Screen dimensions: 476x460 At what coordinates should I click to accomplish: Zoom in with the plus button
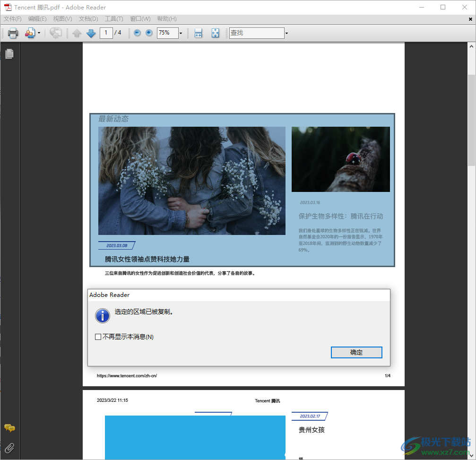[149, 33]
